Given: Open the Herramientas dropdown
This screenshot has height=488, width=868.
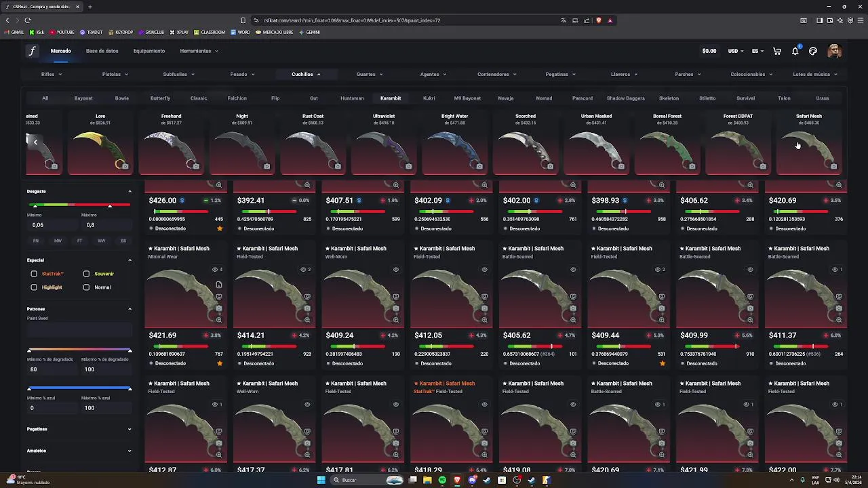Looking at the screenshot, I should (x=199, y=51).
